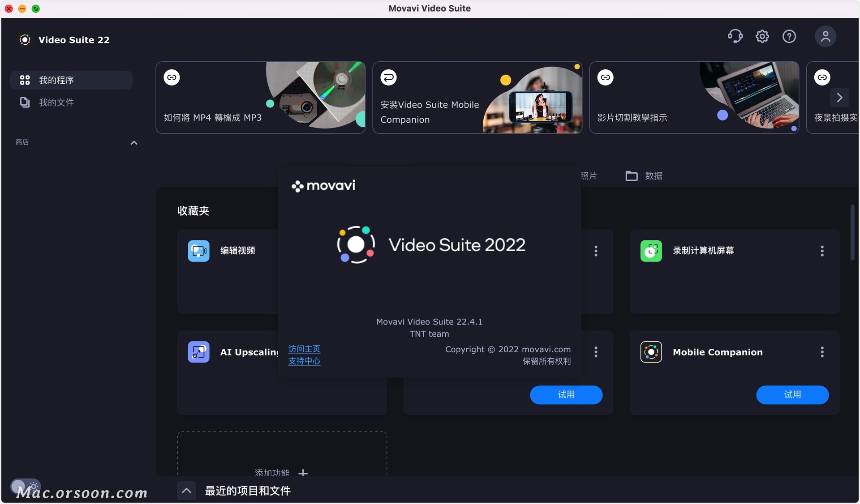Click the vertical scrollbar on the right

852,233
